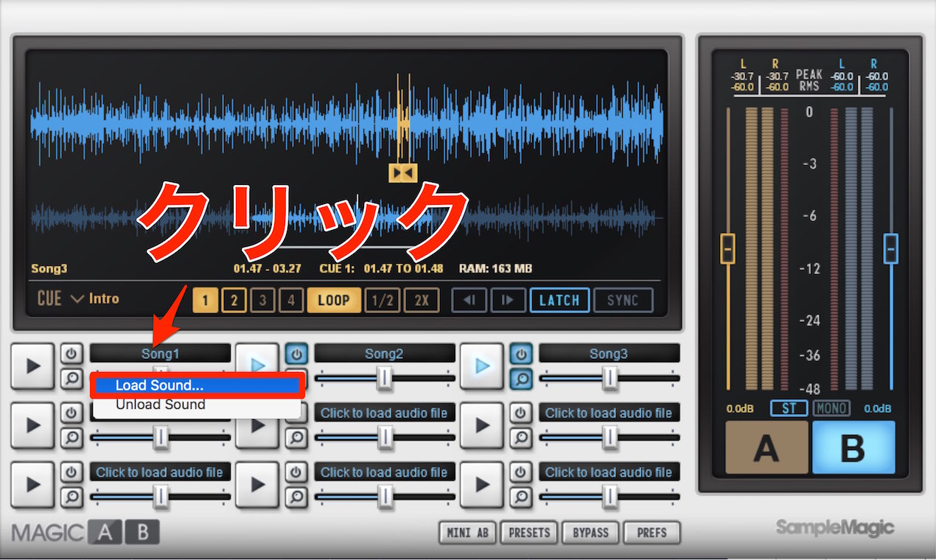
Task: Toggle power icon in middle row under Song1
Action: click(71, 413)
